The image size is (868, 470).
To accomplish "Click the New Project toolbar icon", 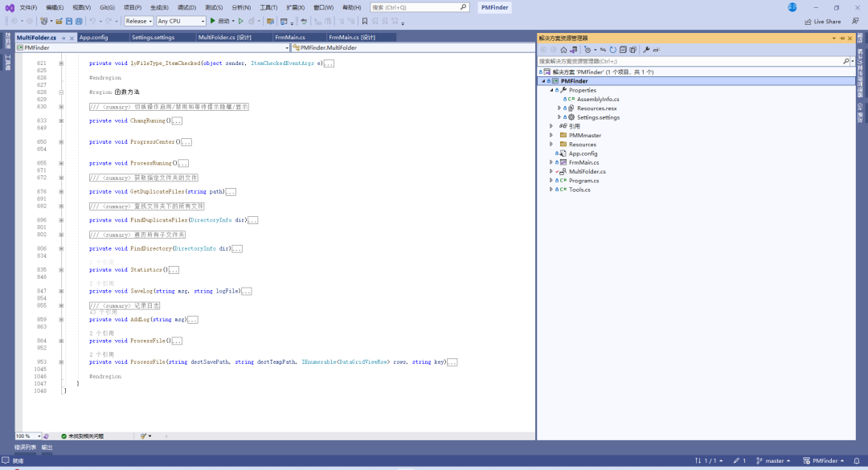I will click(x=43, y=21).
